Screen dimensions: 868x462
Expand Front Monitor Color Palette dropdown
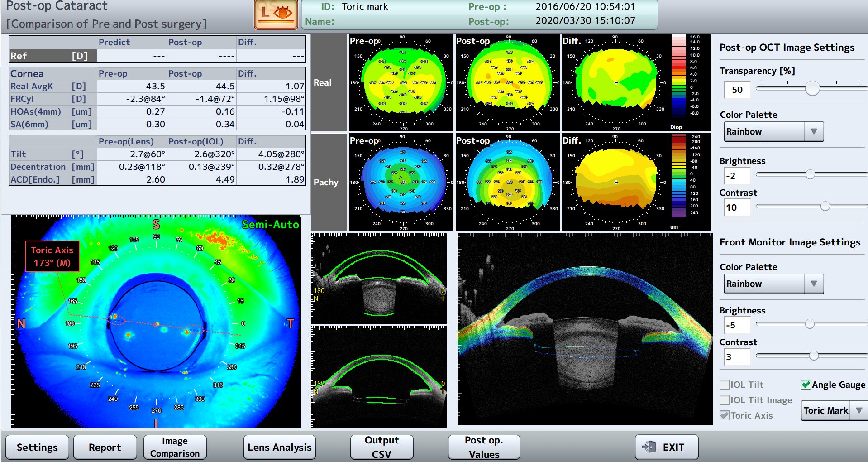pyautogui.click(x=773, y=284)
